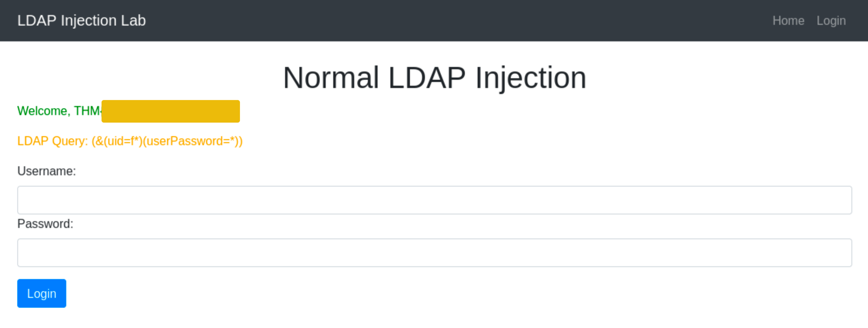Focus the Username input field
Viewport: 868px width, 328px height.
434,200
